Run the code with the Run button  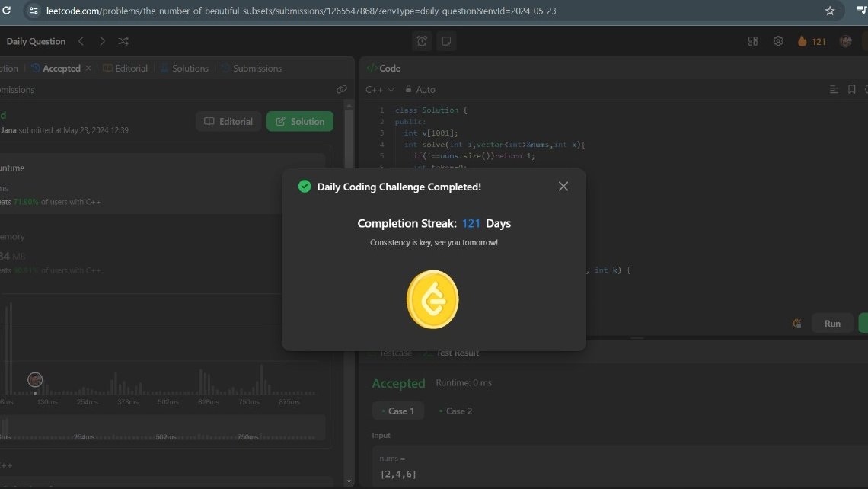pos(832,323)
